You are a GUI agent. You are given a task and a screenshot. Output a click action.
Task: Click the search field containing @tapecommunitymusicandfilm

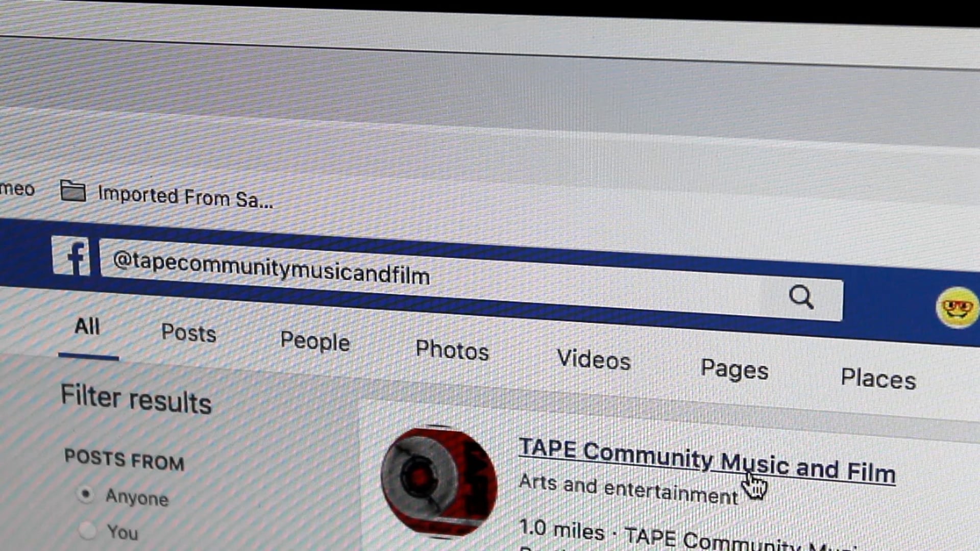[471, 279]
